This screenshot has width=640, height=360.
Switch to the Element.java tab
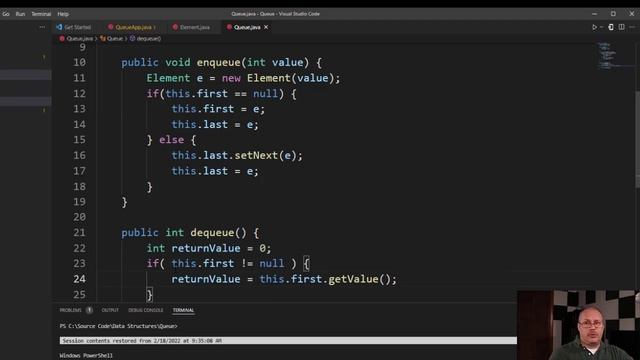tap(191, 27)
